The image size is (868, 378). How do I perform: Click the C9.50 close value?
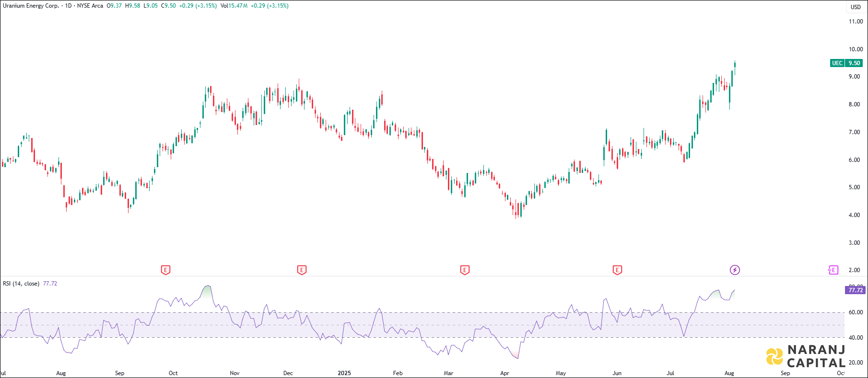click(x=168, y=6)
